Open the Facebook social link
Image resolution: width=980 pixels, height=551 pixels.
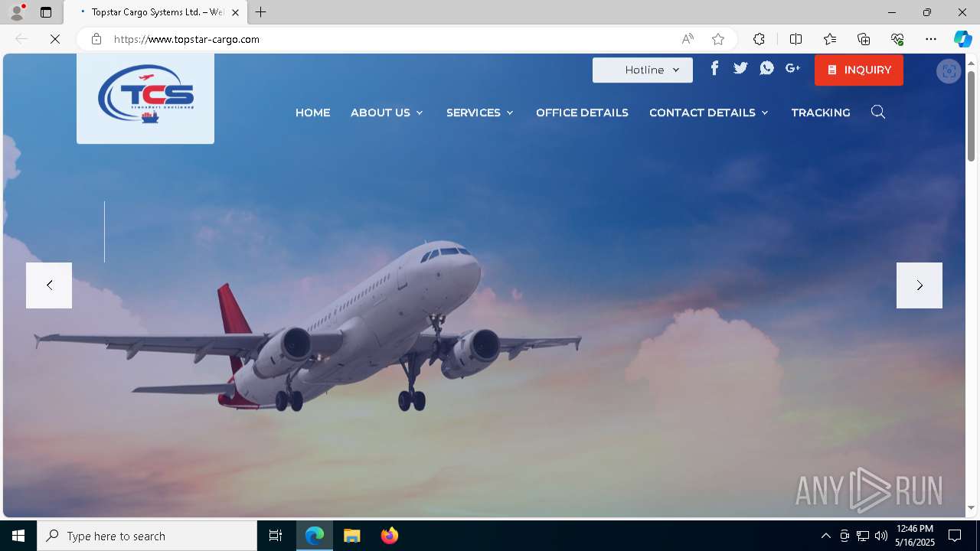pos(714,68)
